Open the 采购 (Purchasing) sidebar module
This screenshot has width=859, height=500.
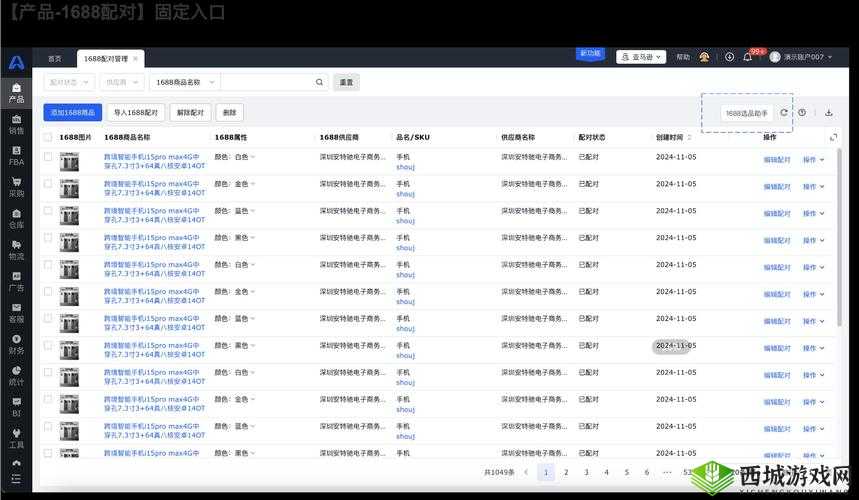(x=16, y=187)
